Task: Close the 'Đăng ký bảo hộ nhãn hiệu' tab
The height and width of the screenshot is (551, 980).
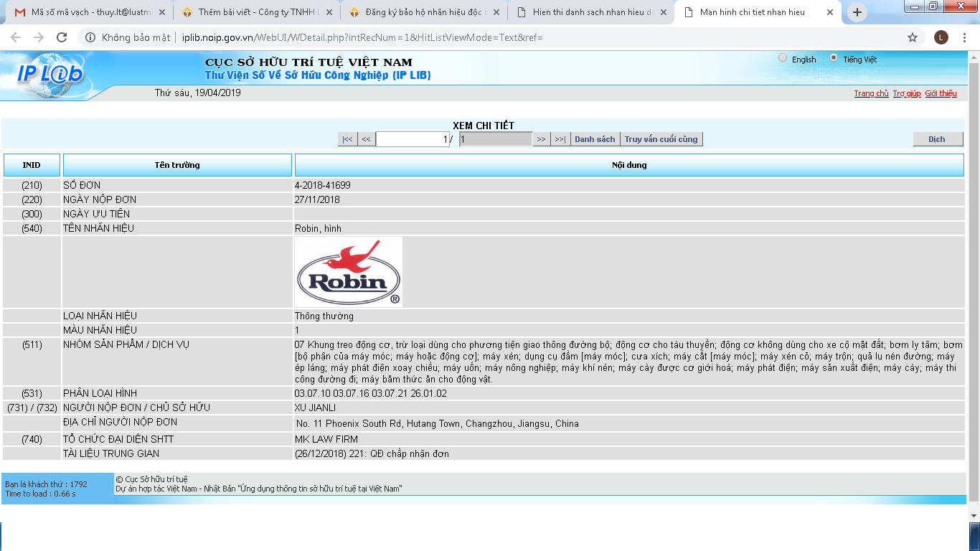Action: pyautogui.click(x=495, y=12)
